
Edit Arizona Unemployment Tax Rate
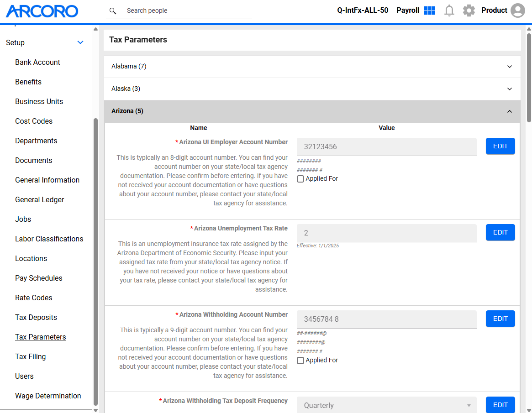tap(500, 233)
